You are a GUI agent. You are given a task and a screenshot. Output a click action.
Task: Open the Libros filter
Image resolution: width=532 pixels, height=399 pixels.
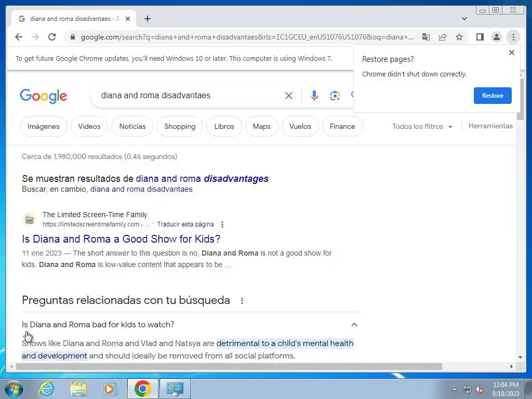pos(224,126)
